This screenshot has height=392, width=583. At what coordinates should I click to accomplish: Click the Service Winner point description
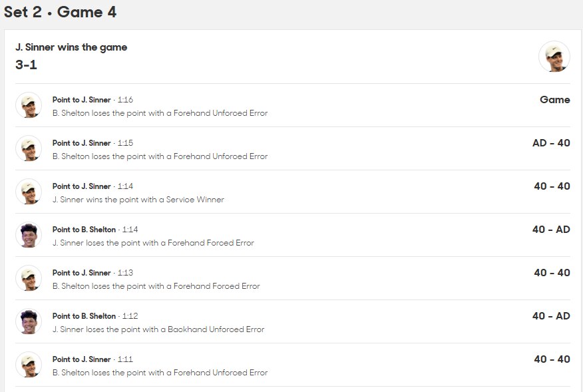pyautogui.click(x=138, y=200)
